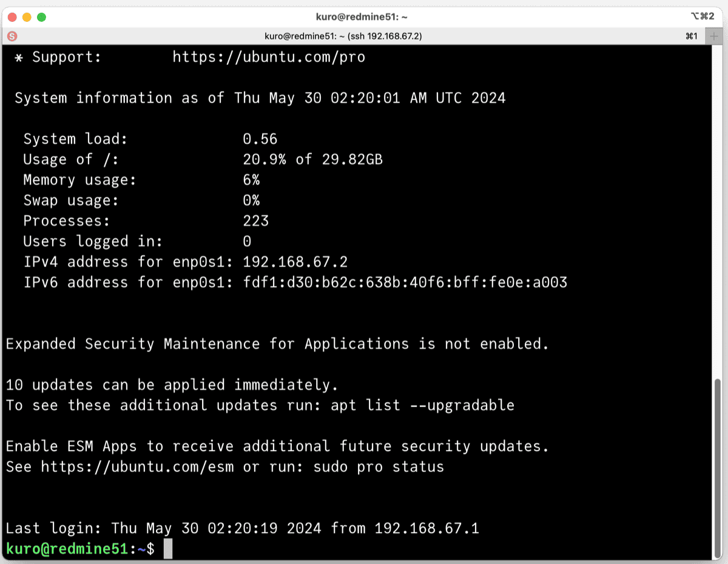Click the green kuro@redmine51 prompt text

coord(67,549)
